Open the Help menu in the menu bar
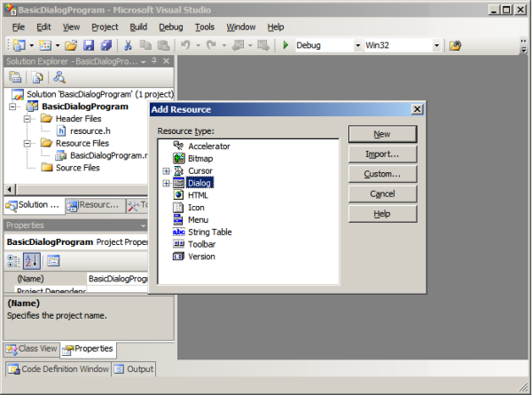This screenshot has width=532, height=395. click(x=276, y=28)
